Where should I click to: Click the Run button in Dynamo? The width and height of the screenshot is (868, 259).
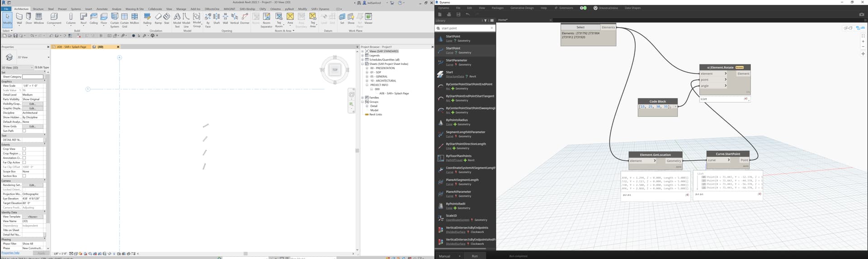point(475,256)
